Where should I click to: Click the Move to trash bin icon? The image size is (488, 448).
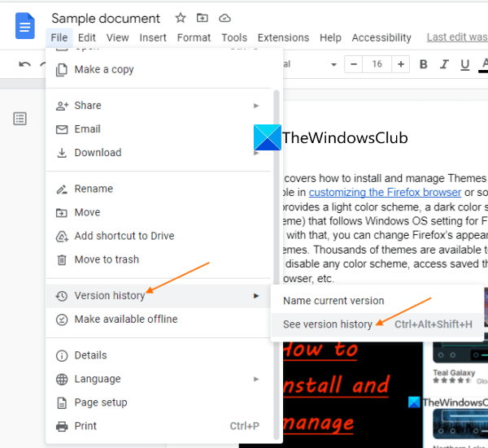click(62, 260)
